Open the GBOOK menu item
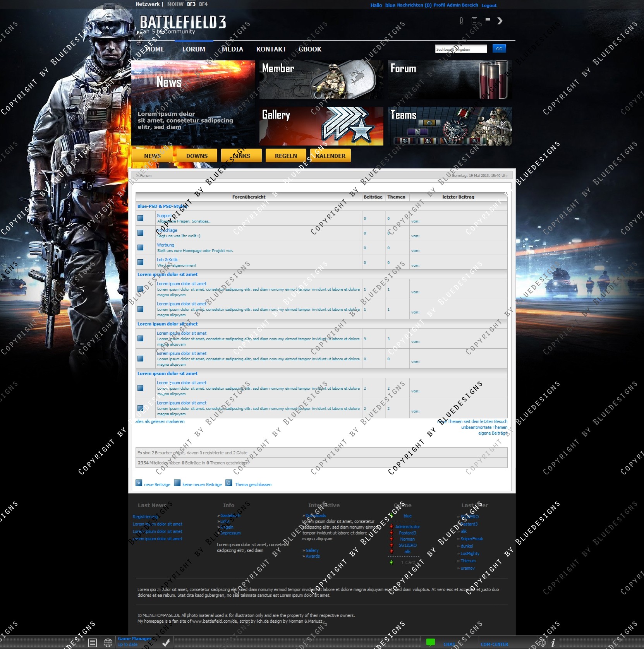The width and height of the screenshot is (644, 649). 310,49
